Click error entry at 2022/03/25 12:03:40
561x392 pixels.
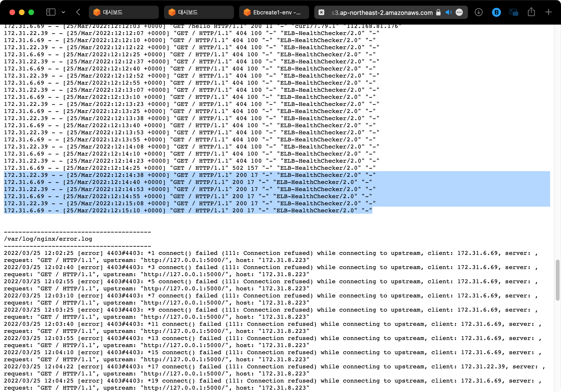point(273,327)
